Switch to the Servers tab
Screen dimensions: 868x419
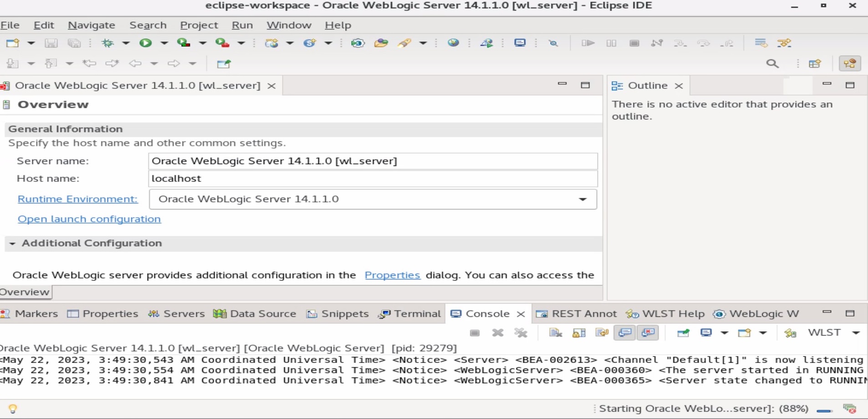click(177, 314)
